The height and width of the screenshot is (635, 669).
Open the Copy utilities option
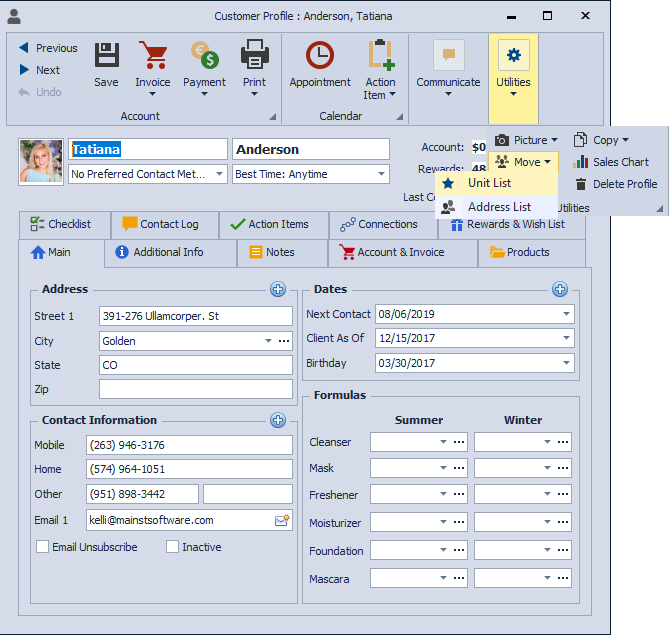(x=601, y=140)
